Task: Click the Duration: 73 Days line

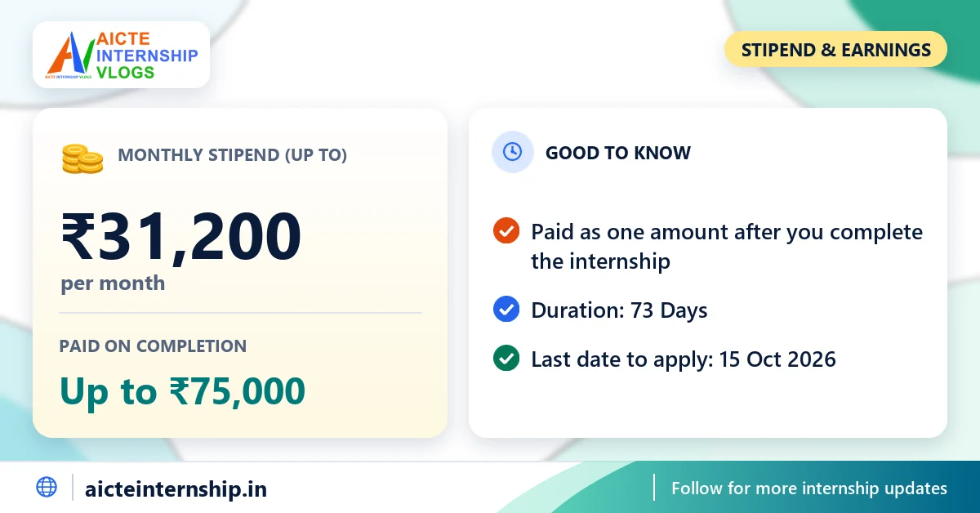Action: coord(619,310)
